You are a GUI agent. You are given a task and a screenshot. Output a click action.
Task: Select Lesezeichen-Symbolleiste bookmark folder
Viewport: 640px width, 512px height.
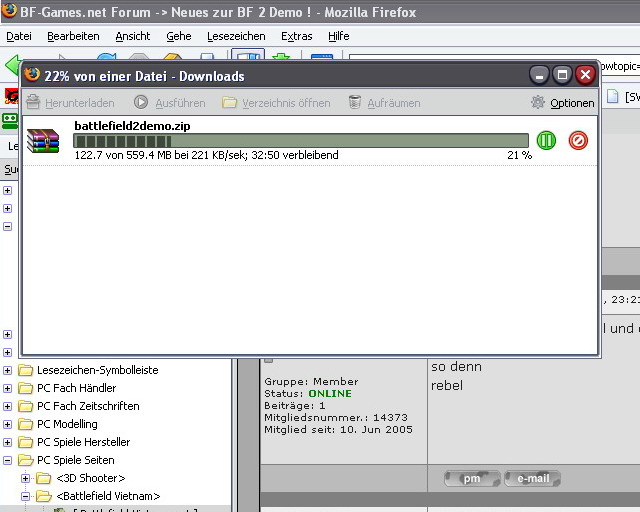pyautogui.click(x=88, y=370)
